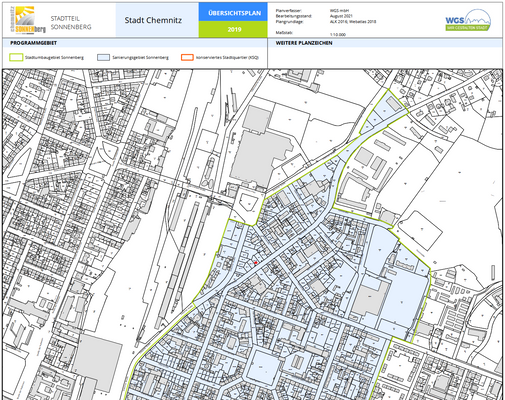The width and height of the screenshot is (505, 400).
Task: Click the Stadt Chemnitz title field
Action: [x=153, y=20]
